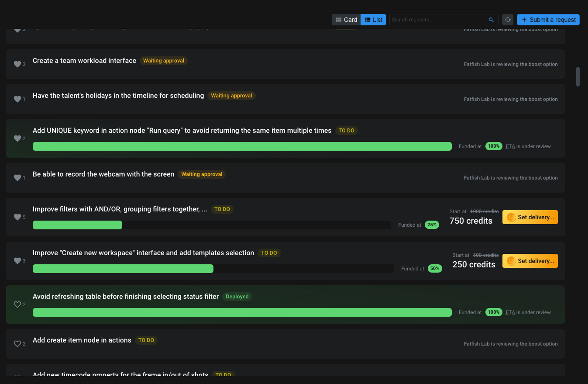588x384 pixels.
Task: Open 'ETA is under review' link on funded UNIQUE keyword request
Action: (x=529, y=146)
